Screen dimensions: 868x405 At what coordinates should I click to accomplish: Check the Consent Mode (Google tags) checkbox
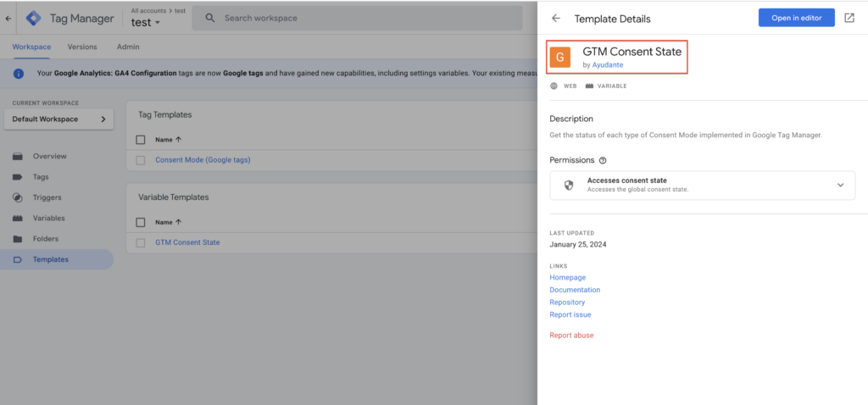click(141, 159)
